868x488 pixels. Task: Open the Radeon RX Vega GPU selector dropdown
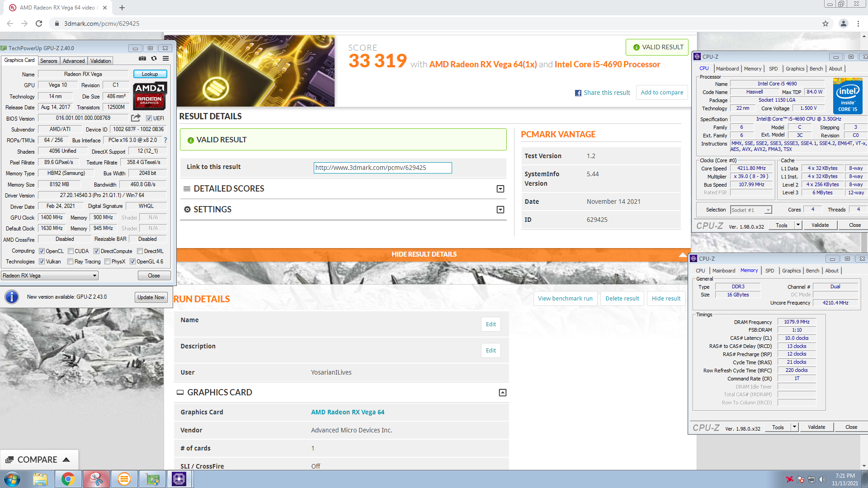coord(50,276)
